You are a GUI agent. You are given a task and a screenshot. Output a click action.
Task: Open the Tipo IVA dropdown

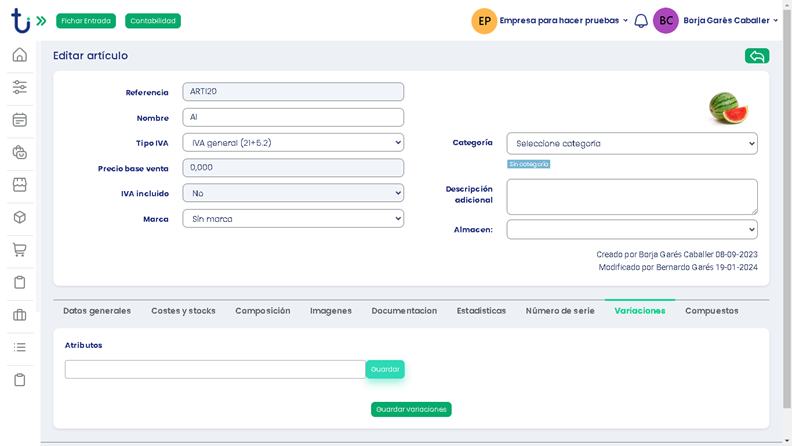(x=293, y=143)
